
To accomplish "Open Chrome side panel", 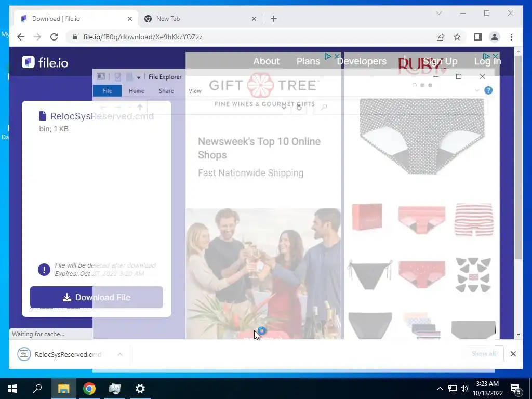I will [478, 37].
